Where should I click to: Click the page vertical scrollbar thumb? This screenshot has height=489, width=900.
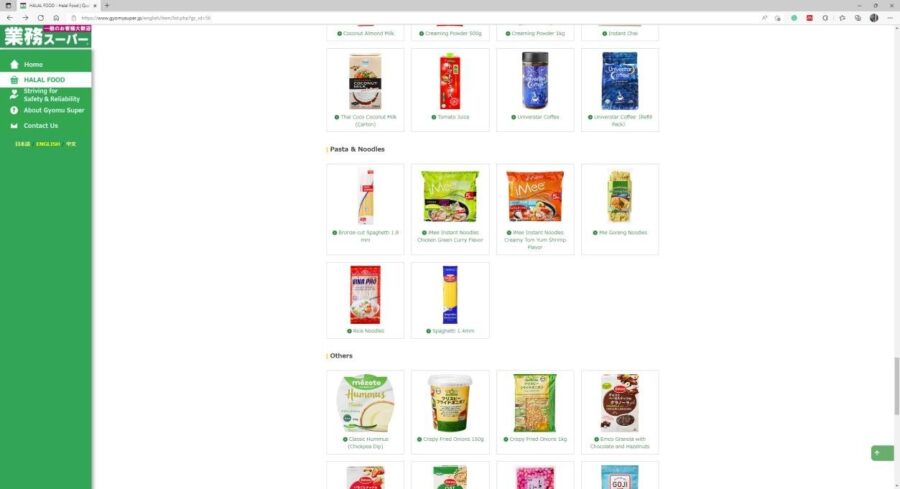click(x=897, y=385)
